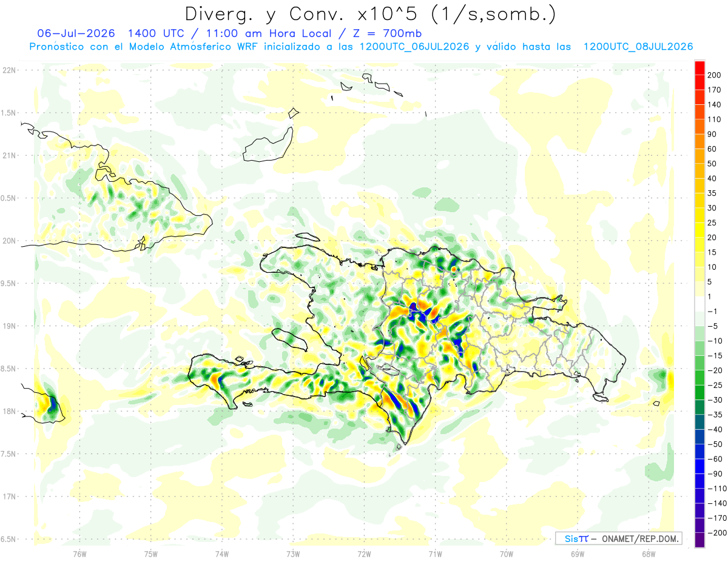Click the colorbar value '10'
The image size is (728, 562).
coord(712,267)
